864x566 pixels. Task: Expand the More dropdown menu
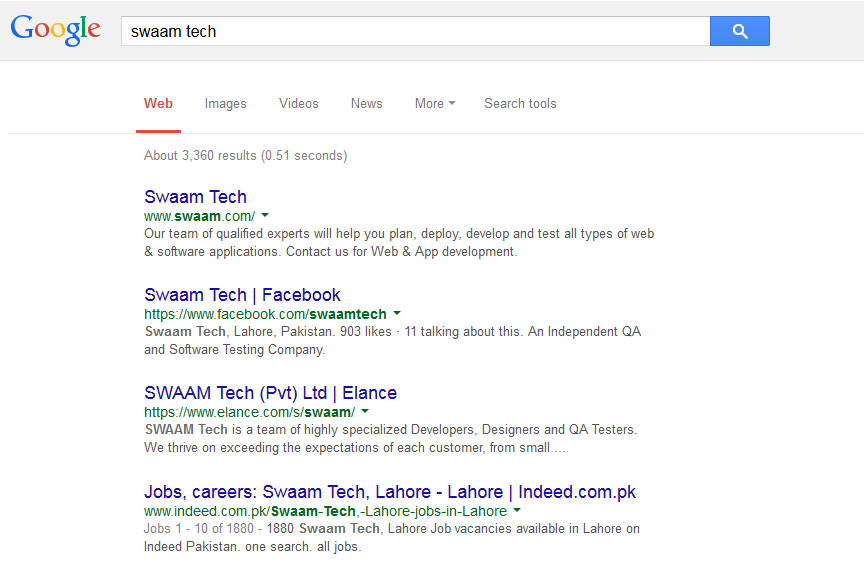click(x=435, y=104)
